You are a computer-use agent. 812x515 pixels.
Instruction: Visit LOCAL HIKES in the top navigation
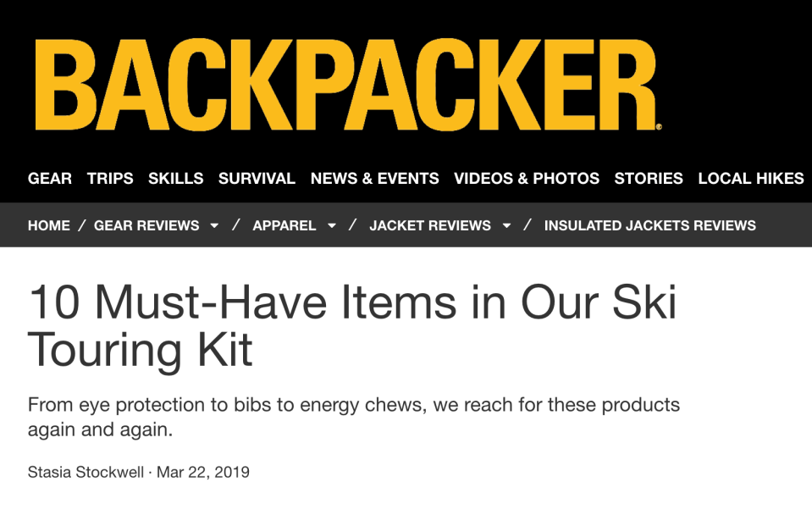coord(750,178)
